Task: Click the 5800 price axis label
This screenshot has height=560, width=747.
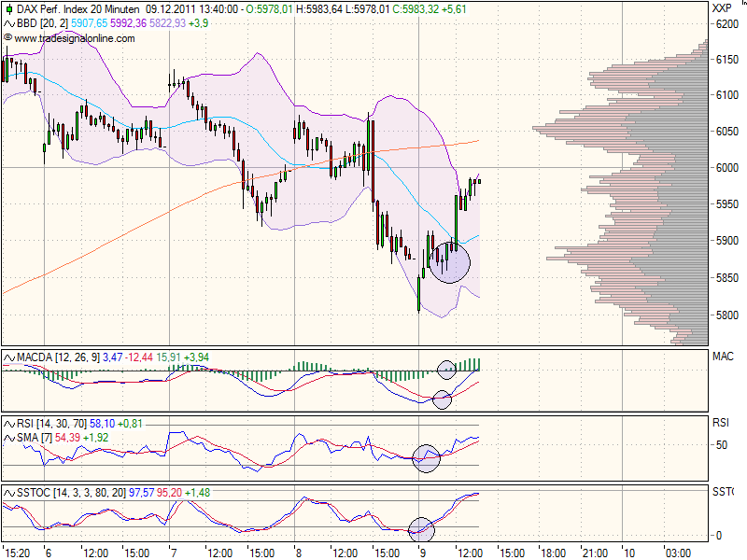Action: point(727,315)
